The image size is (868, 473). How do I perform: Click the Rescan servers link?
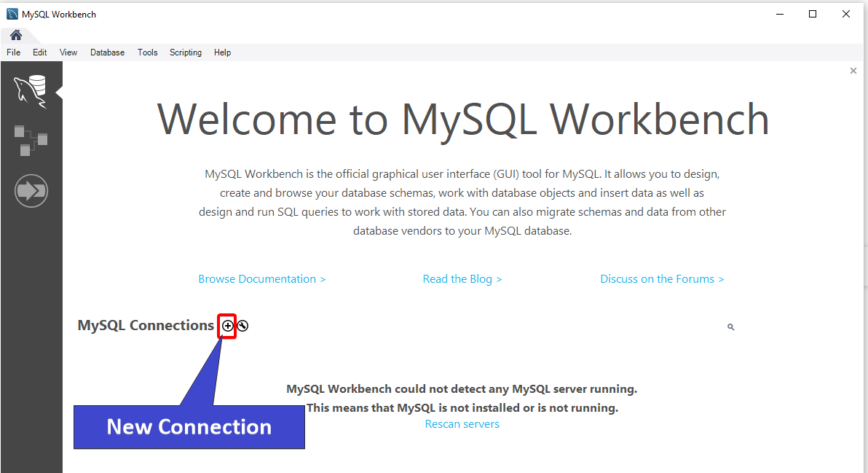point(462,424)
